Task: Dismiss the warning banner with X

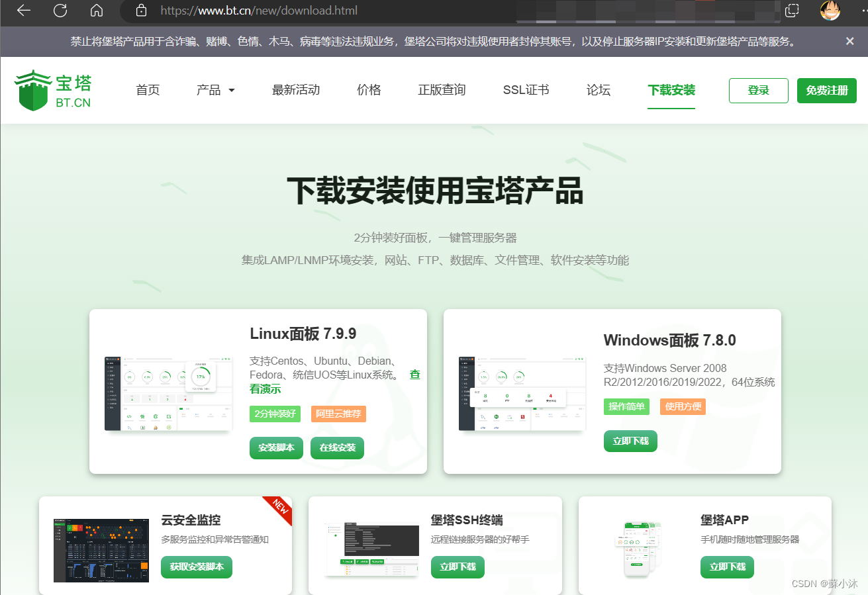Action: [850, 41]
